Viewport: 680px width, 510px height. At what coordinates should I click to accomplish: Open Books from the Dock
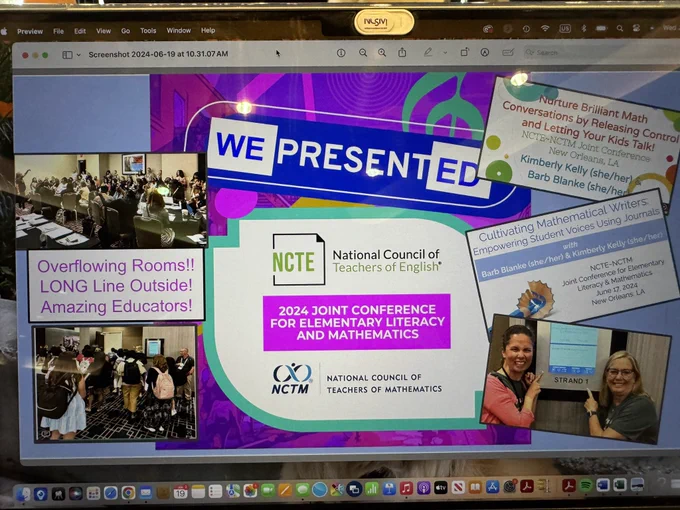[x=475, y=487]
